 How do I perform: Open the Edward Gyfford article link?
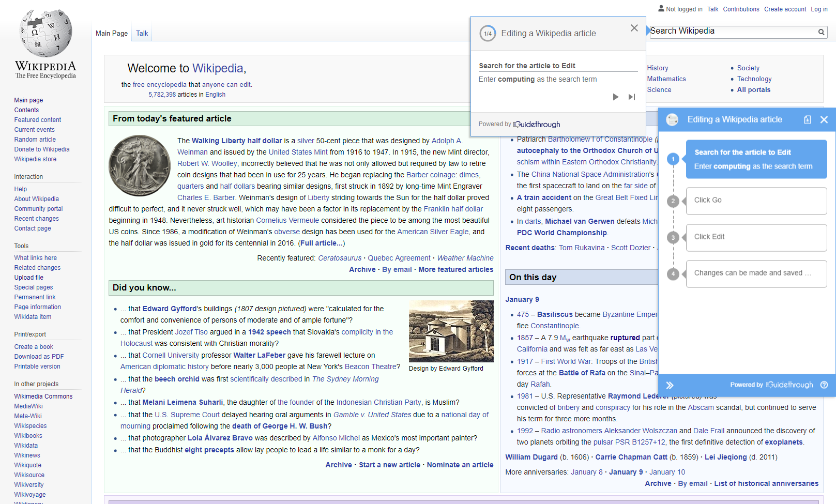170,309
